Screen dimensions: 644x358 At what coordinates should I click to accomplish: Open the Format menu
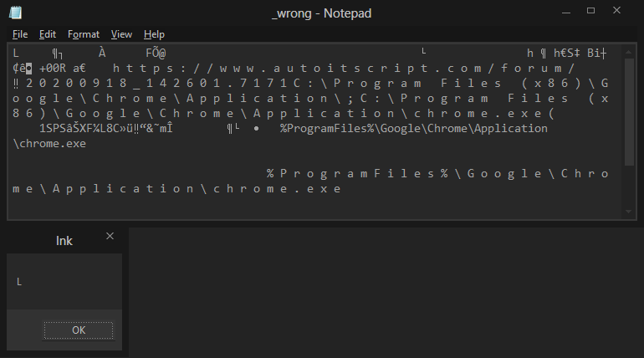84,34
